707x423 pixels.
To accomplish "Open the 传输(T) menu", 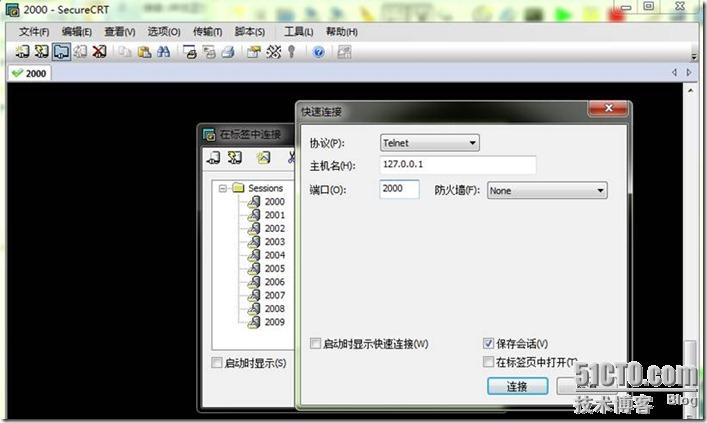I will (207, 32).
